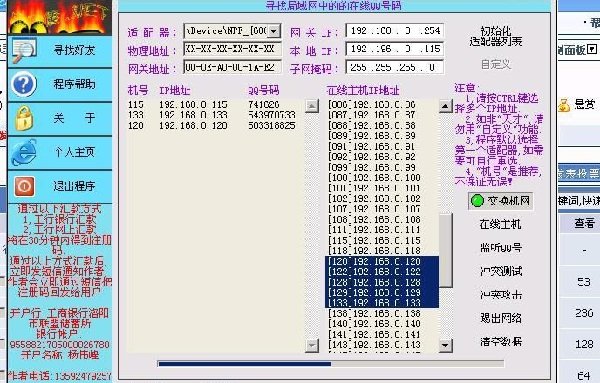Click the online host list scrollbar thumb
The width and height of the screenshot is (600, 383).
click(445, 251)
